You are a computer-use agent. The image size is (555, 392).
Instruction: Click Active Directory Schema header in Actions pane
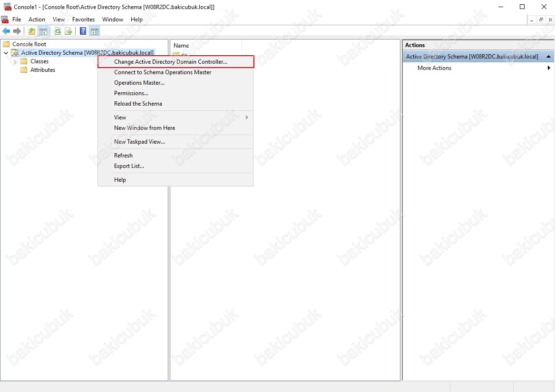click(x=478, y=57)
